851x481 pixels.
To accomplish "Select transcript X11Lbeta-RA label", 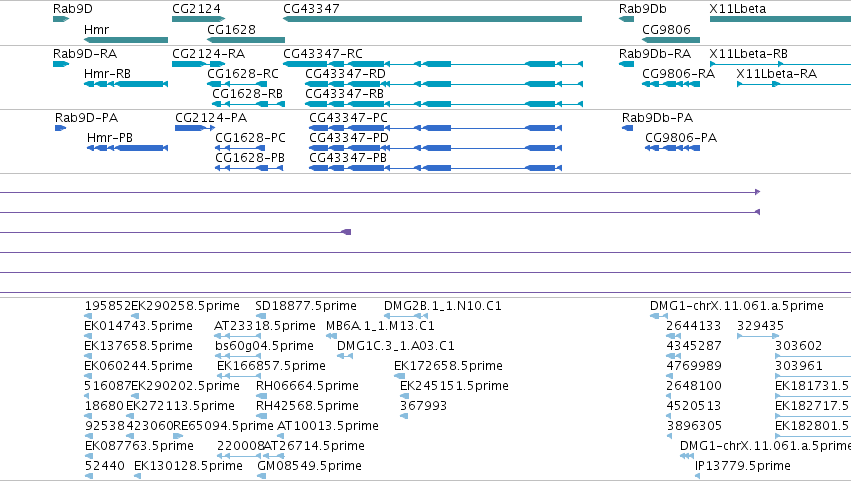I will coord(777,74).
